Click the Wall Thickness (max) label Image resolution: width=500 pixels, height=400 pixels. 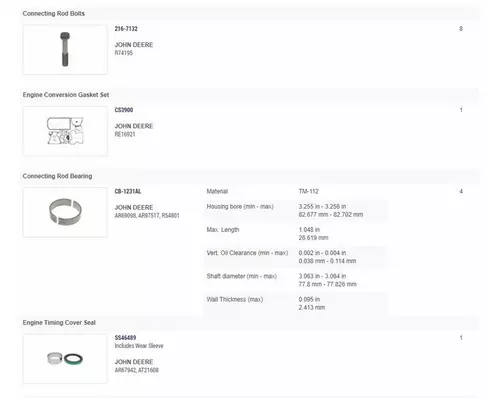(x=235, y=299)
